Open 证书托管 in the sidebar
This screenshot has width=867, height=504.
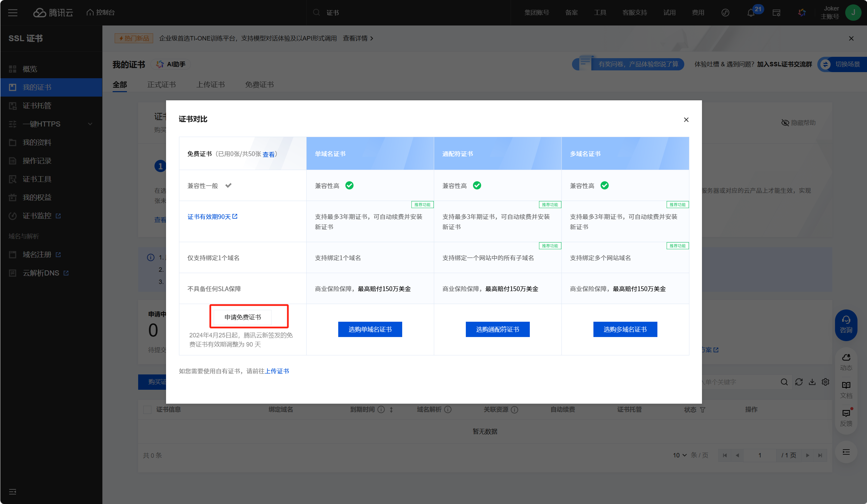pyautogui.click(x=37, y=105)
